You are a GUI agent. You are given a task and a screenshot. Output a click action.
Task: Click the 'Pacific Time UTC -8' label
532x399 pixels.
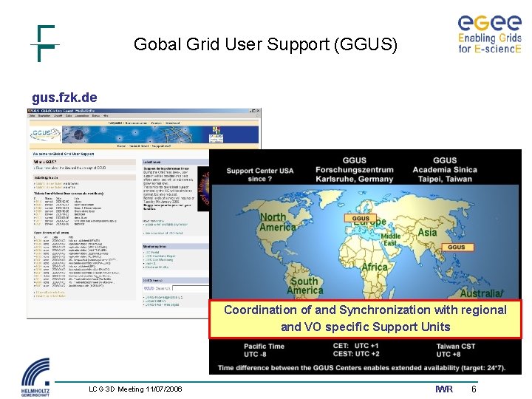pyautogui.click(x=264, y=350)
